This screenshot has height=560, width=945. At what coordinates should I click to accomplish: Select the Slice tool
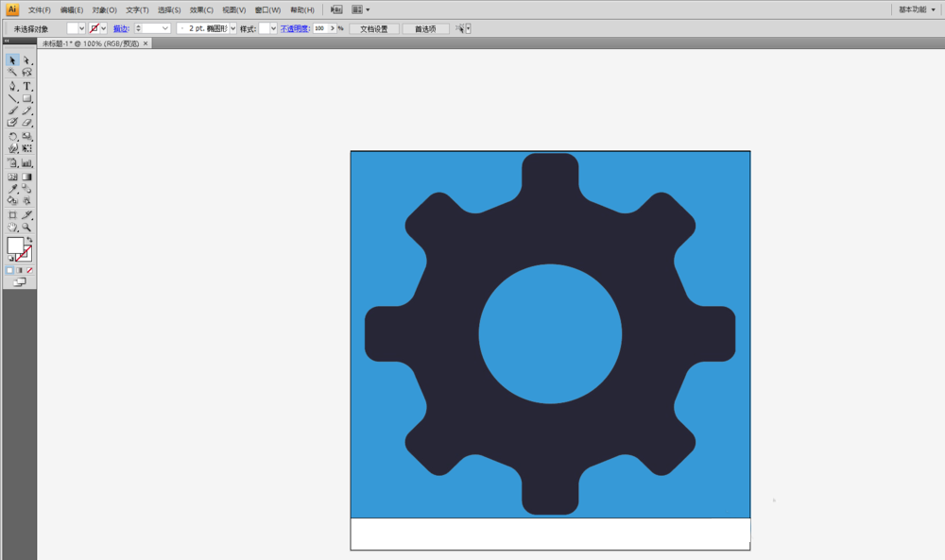pyautogui.click(x=27, y=215)
